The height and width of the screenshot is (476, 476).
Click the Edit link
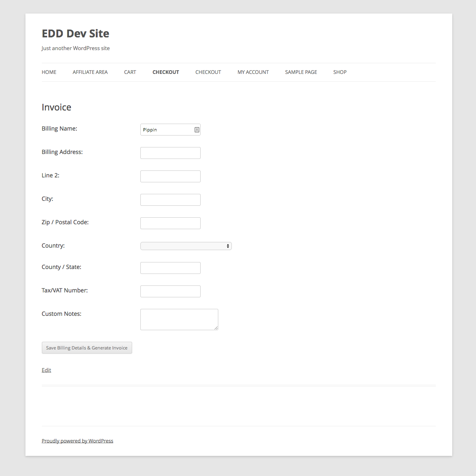point(46,370)
